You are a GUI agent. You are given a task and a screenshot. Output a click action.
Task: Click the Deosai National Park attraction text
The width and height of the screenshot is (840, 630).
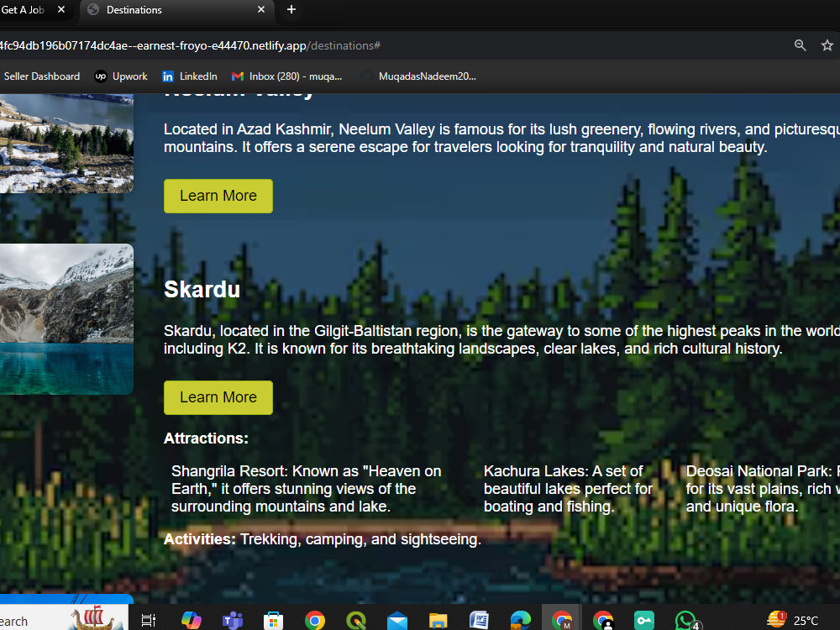tap(763, 489)
